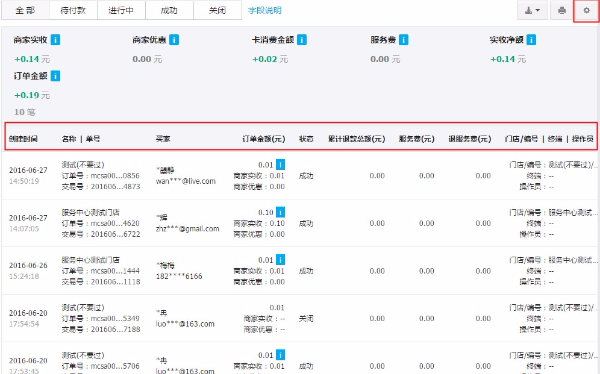Click the printer icon button
This screenshot has width=600, height=374.
(x=561, y=10)
